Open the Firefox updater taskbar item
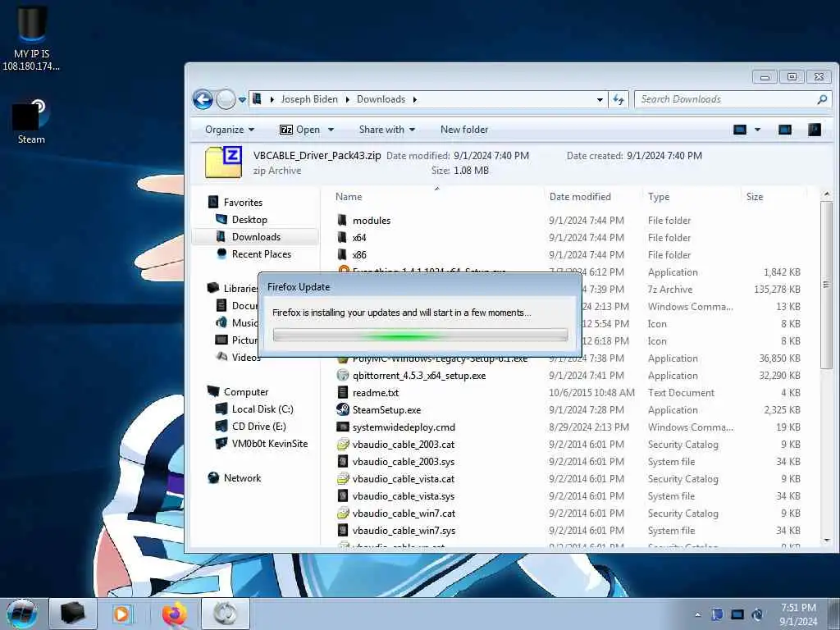The height and width of the screenshot is (630, 840). point(225,614)
